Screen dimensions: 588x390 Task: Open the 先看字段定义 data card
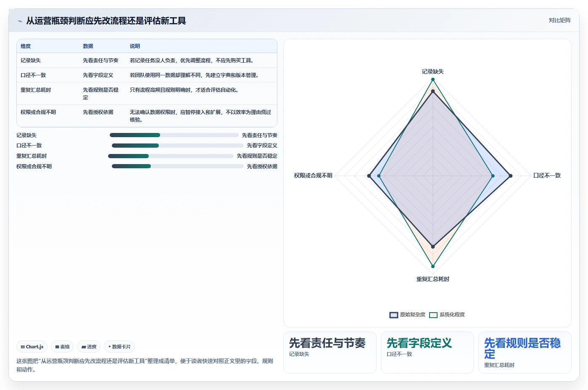(427, 353)
